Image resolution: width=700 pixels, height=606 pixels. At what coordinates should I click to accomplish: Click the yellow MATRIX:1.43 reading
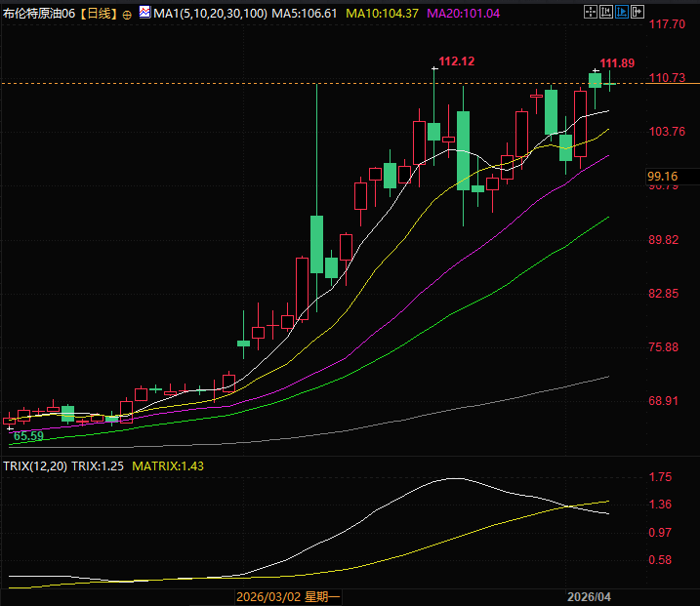tap(168, 466)
